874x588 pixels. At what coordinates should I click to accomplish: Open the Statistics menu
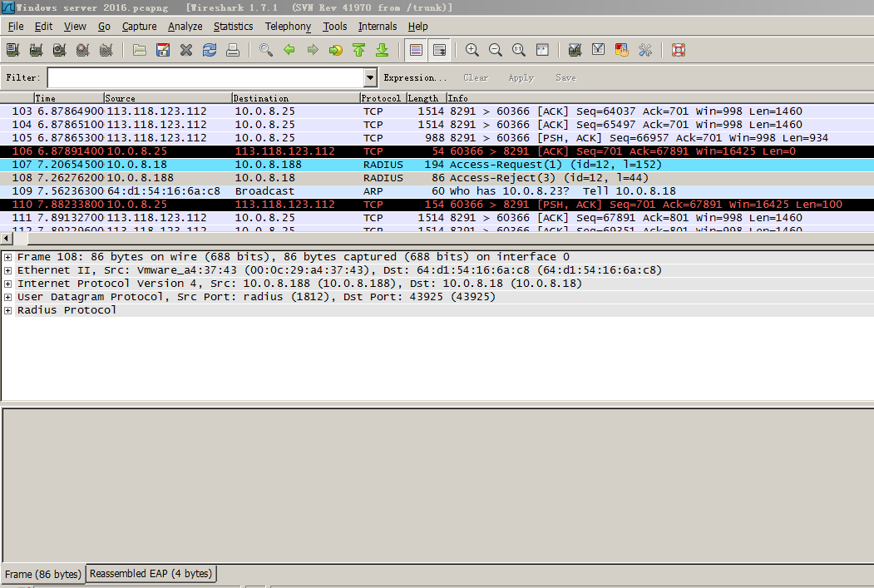[233, 26]
